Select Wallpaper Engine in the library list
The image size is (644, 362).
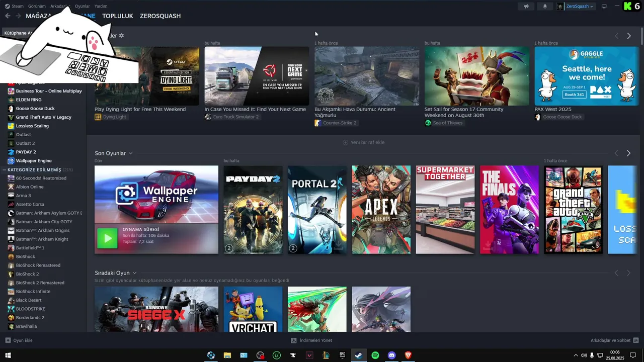point(34,161)
